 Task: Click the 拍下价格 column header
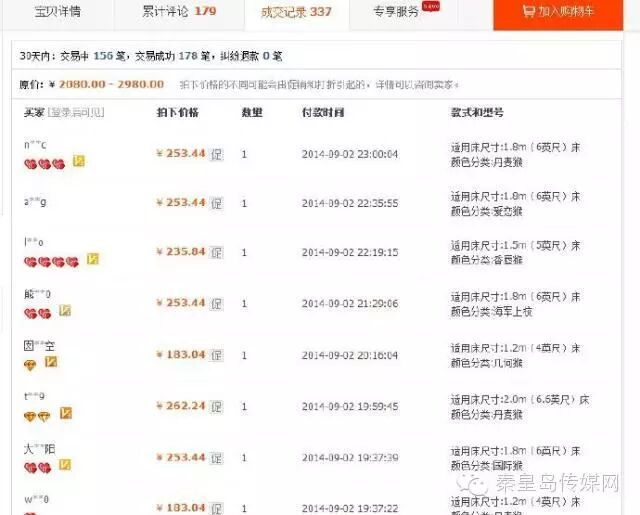coord(178,112)
